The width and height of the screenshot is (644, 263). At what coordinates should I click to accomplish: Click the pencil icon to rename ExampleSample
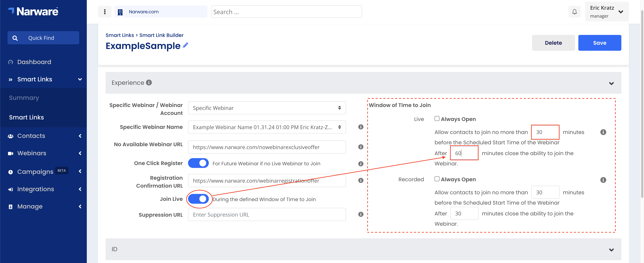(x=185, y=45)
